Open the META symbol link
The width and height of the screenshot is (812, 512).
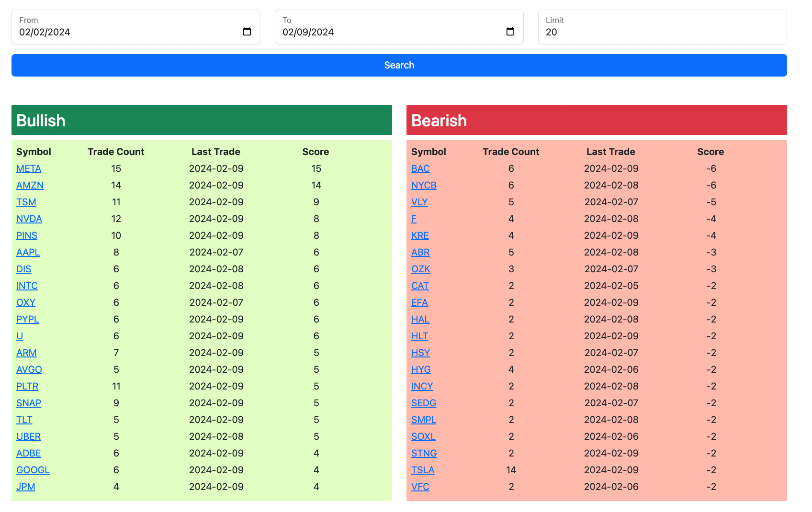click(x=29, y=168)
